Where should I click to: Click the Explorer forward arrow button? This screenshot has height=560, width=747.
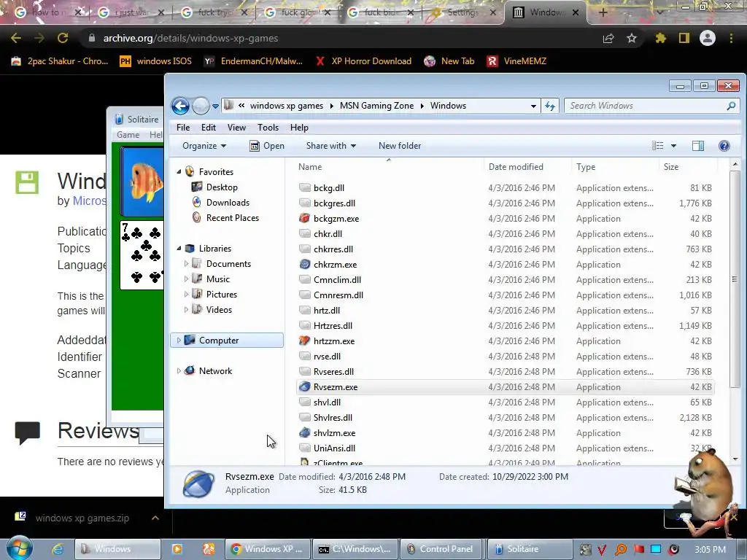(x=201, y=106)
